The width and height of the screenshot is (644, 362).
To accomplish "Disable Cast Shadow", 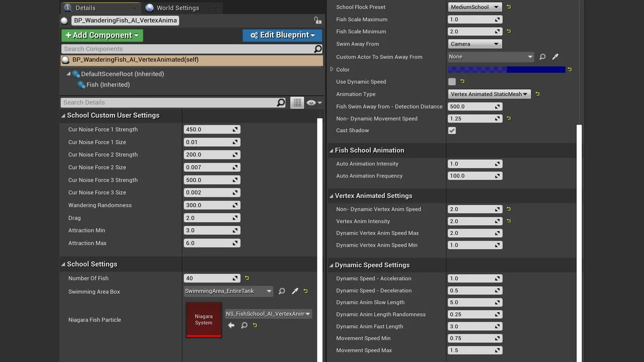I will click(x=452, y=130).
